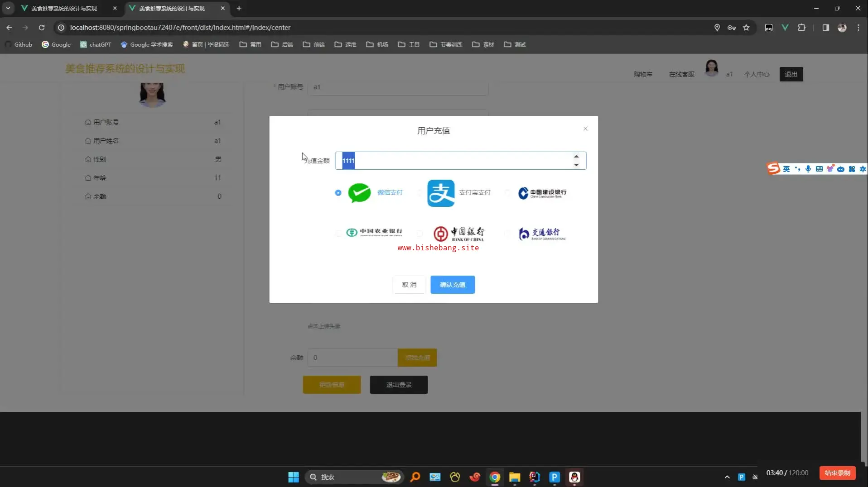Increase recharge amount with up arrow
The width and height of the screenshot is (868, 487).
pyautogui.click(x=576, y=157)
